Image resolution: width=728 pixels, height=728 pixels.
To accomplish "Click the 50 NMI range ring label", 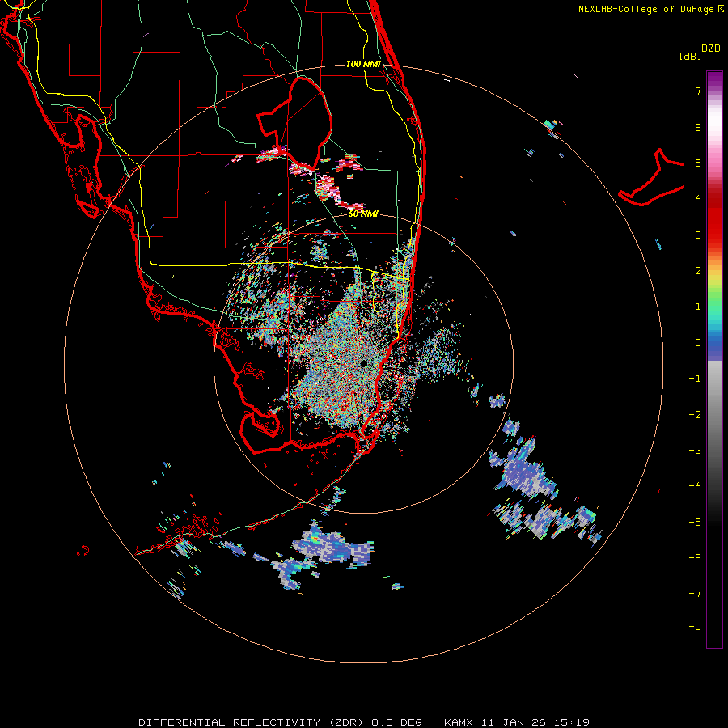I will point(363,214).
